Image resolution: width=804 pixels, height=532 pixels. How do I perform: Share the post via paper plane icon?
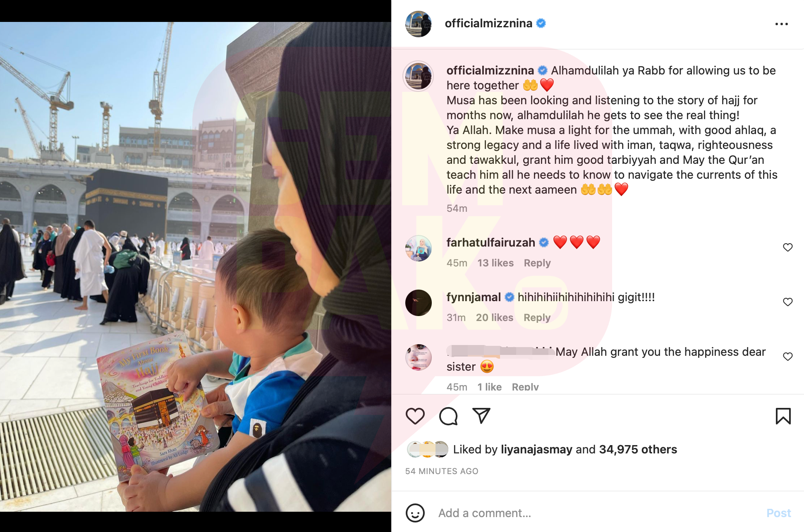[x=481, y=416]
